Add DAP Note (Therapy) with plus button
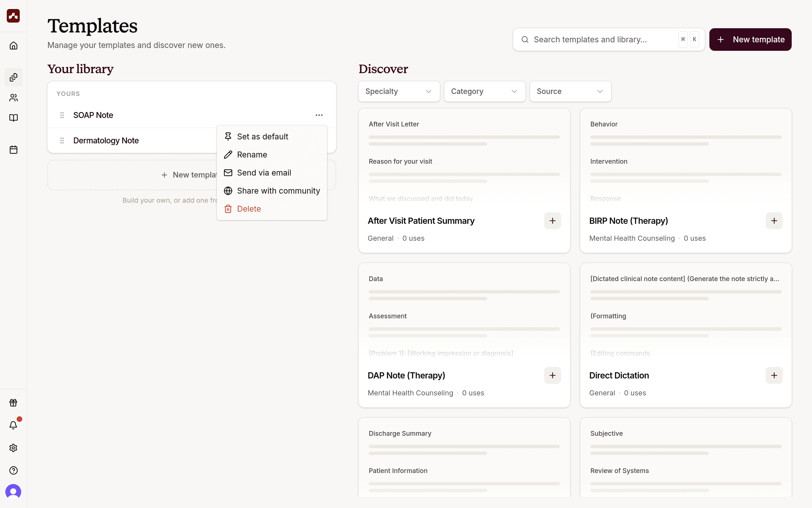This screenshot has width=812, height=508. click(x=553, y=375)
